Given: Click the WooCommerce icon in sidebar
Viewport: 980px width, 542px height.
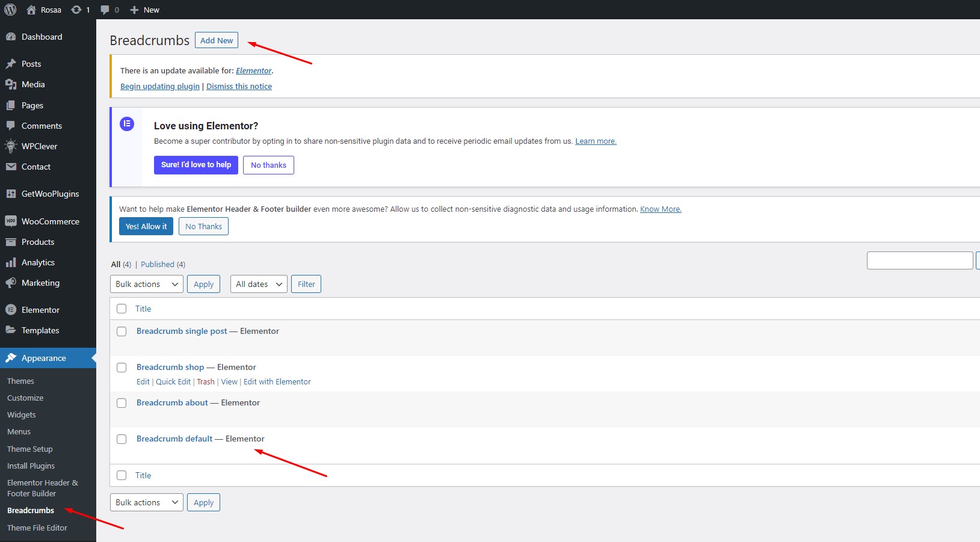Looking at the screenshot, I should pyautogui.click(x=11, y=221).
